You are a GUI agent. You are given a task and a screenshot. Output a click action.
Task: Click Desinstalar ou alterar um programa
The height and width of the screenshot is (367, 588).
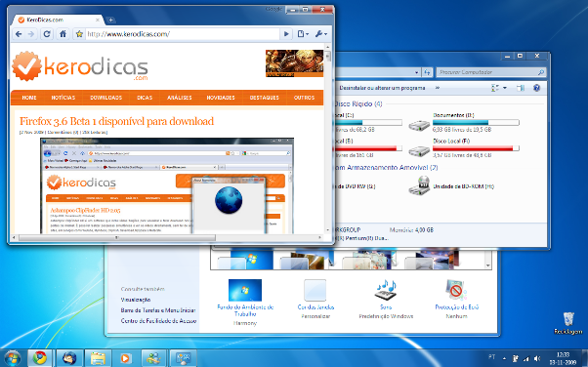(382, 88)
